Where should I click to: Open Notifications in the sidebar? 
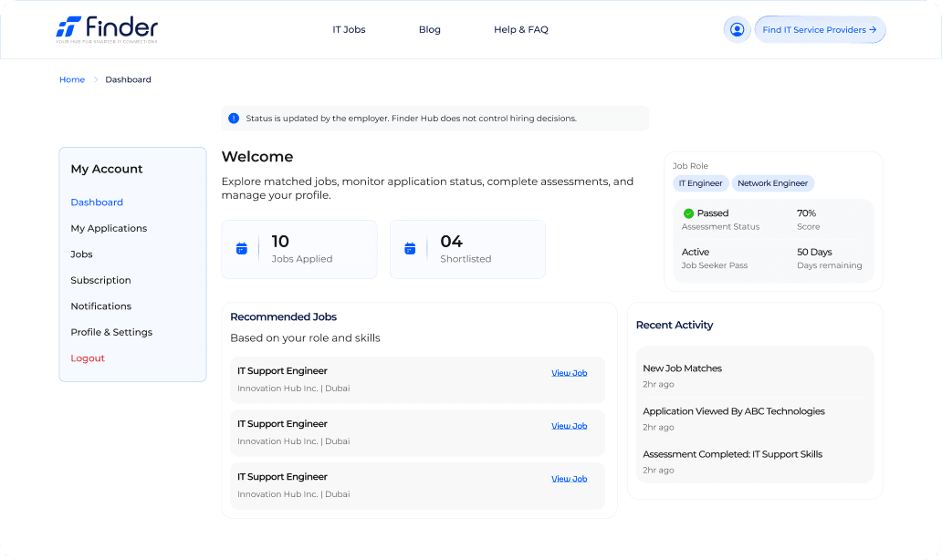[101, 306]
